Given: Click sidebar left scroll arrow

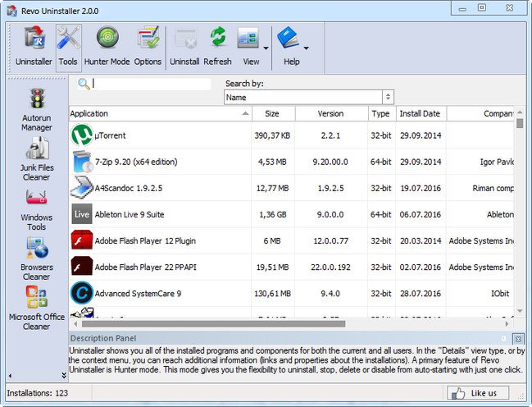Looking at the screenshot, I should pyautogui.click(x=10, y=376).
